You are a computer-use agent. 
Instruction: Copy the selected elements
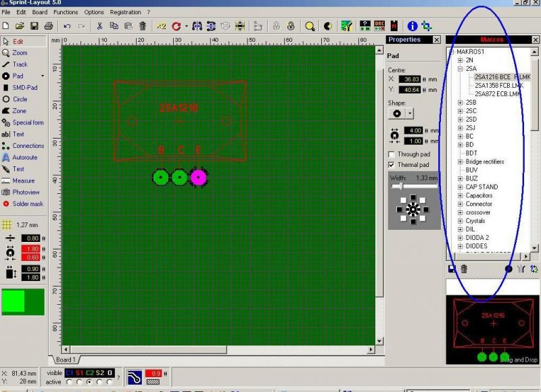click(114, 26)
